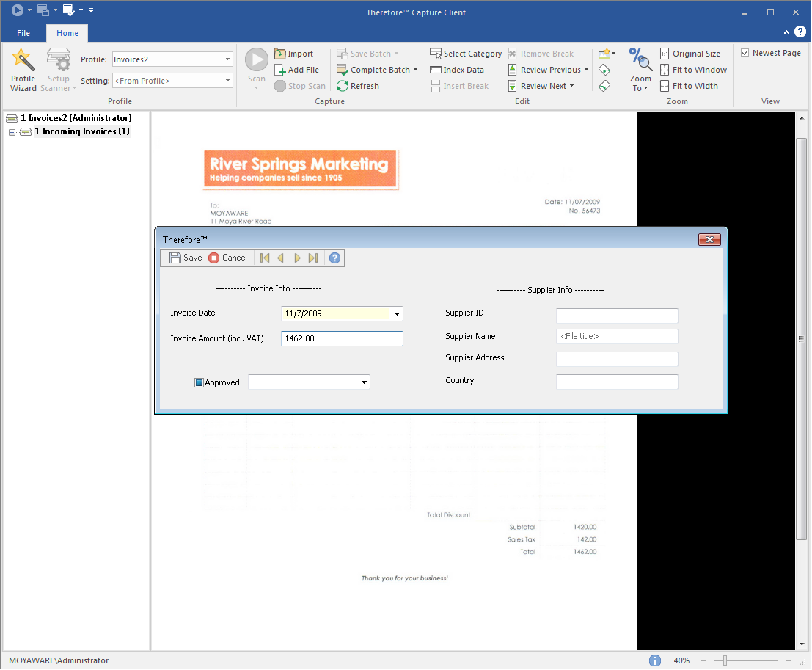
Task: Click the Refresh icon
Action: click(343, 86)
